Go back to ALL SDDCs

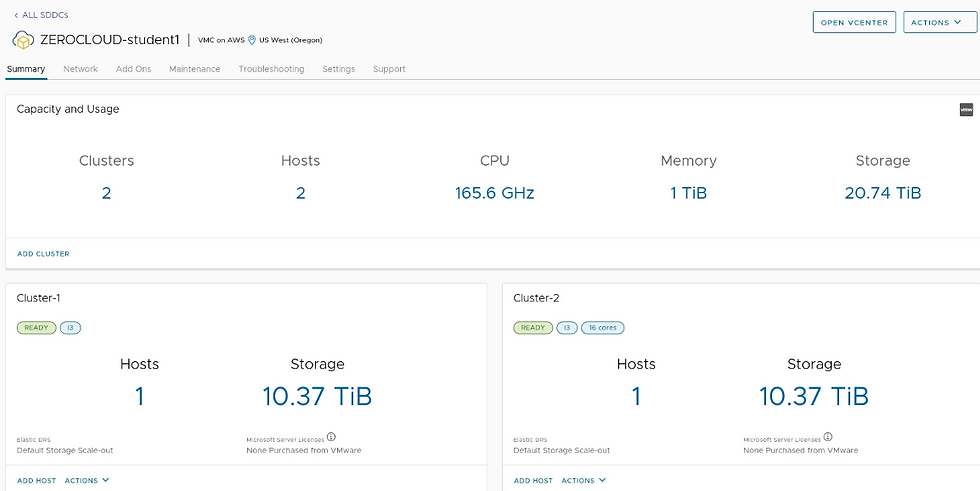click(x=41, y=14)
